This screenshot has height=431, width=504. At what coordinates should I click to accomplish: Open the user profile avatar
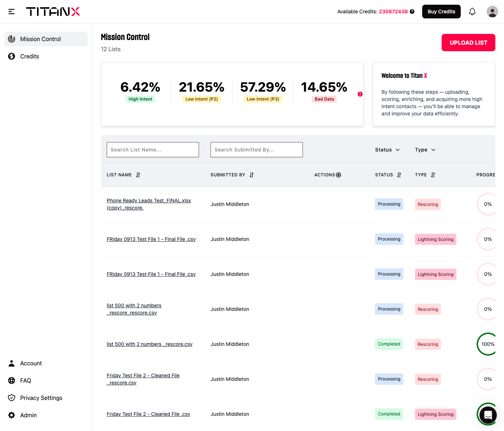point(492,12)
